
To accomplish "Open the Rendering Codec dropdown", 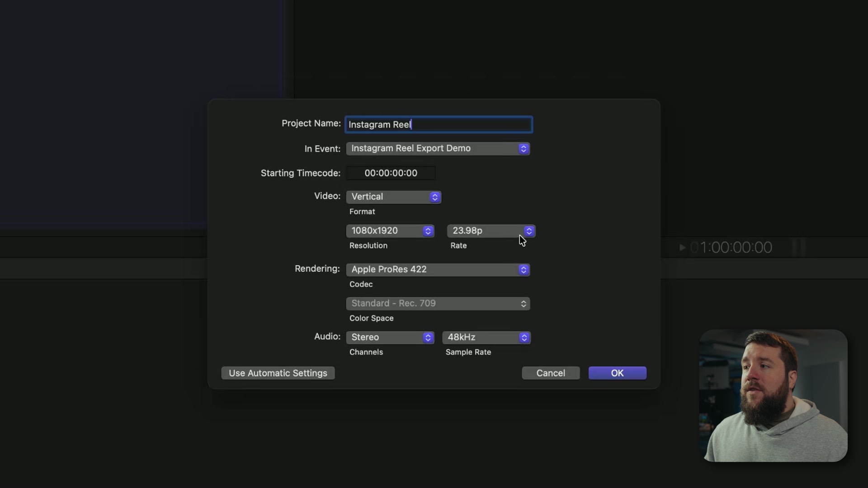I will point(438,270).
